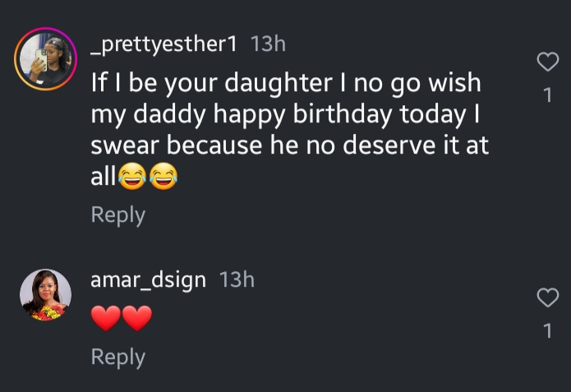This screenshot has width=571, height=392.
Task: Click the second laughing emoji after "all"
Action: coord(163,177)
